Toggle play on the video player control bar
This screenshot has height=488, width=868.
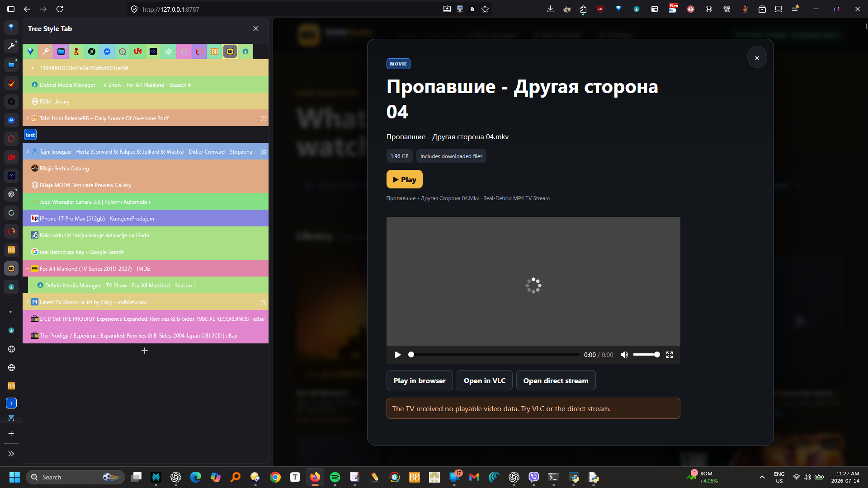click(x=398, y=355)
